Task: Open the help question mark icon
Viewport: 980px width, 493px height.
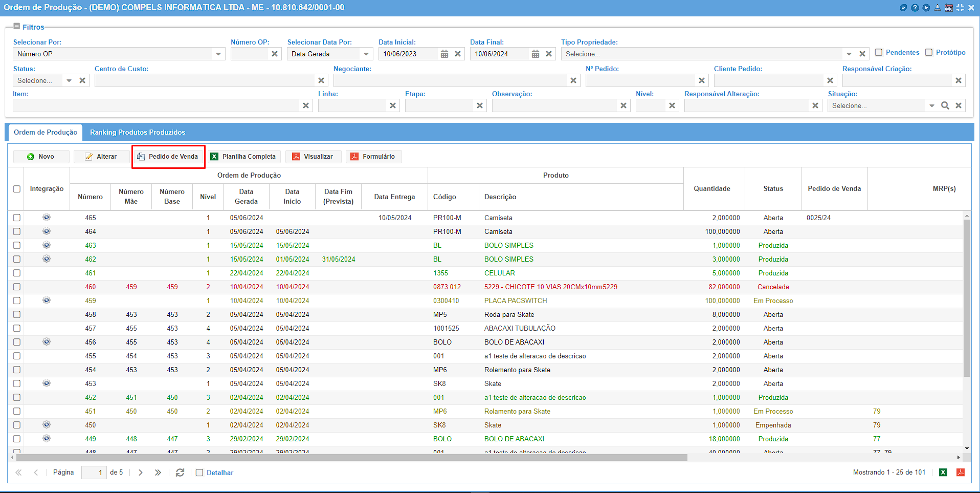Action: pos(915,8)
